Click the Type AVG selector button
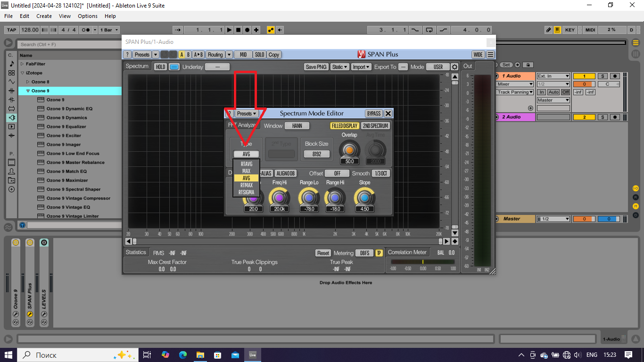Image resolution: width=644 pixels, height=362 pixels. tap(247, 154)
